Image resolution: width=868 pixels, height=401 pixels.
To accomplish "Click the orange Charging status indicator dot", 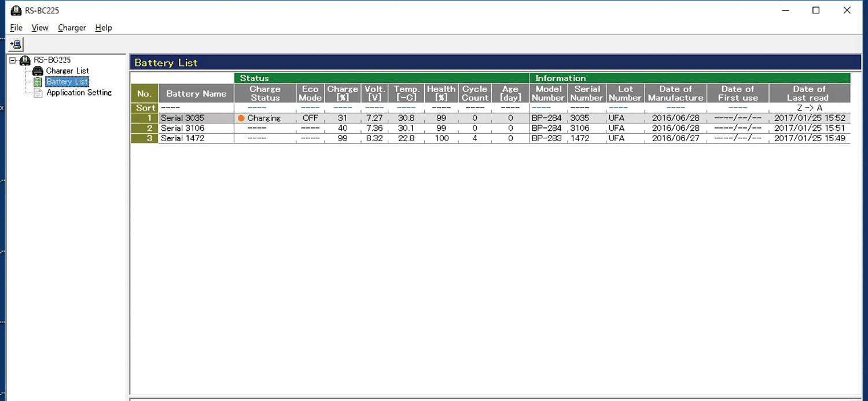I will point(241,118).
